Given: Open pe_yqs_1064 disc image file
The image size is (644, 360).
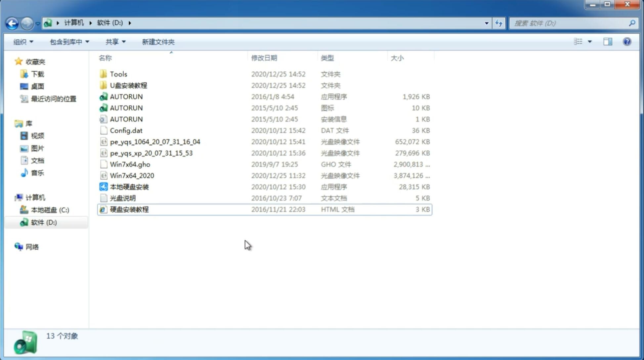Looking at the screenshot, I should [x=155, y=142].
